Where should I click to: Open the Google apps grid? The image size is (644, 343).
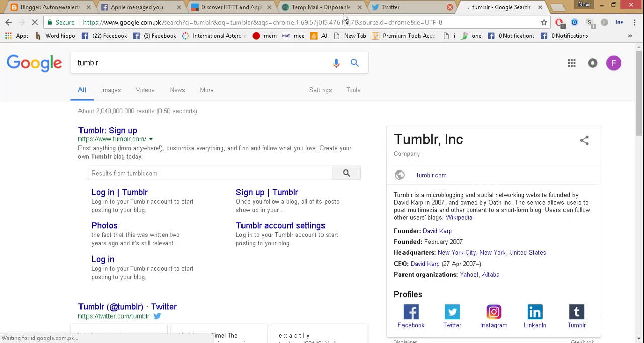pos(571,63)
